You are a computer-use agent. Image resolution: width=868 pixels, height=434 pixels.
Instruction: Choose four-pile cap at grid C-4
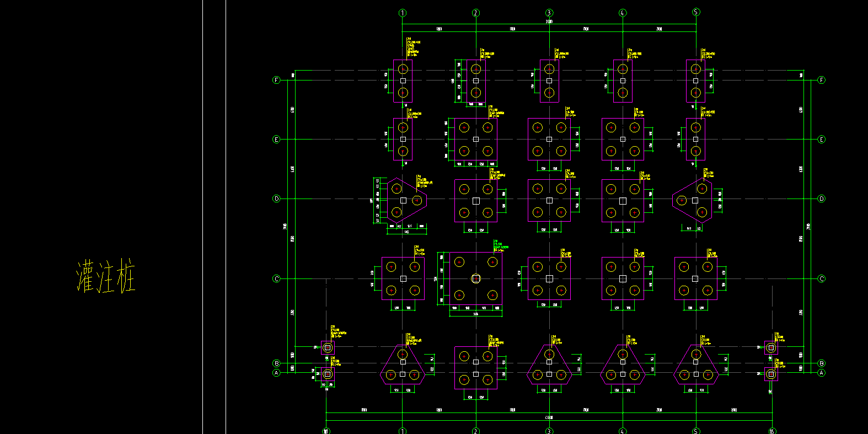click(623, 278)
